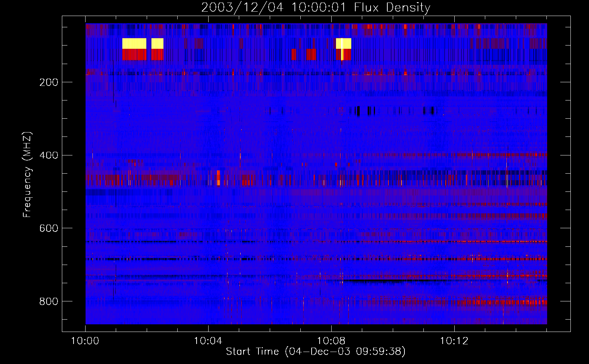The image size is (589, 364).
Task: Click the 200 frequency tick label
Action: pyautogui.click(x=49, y=82)
